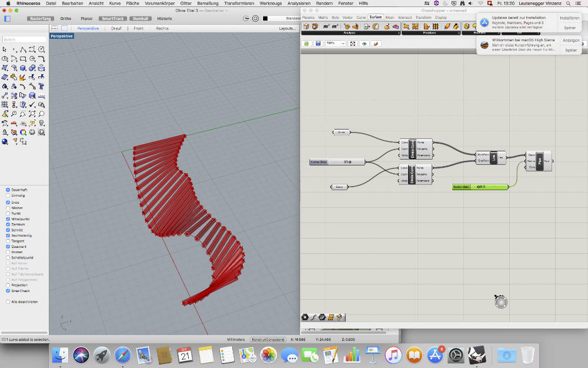Enable the Nächst object snap
This screenshot has height=368, width=588.
pyautogui.click(x=8, y=208)
